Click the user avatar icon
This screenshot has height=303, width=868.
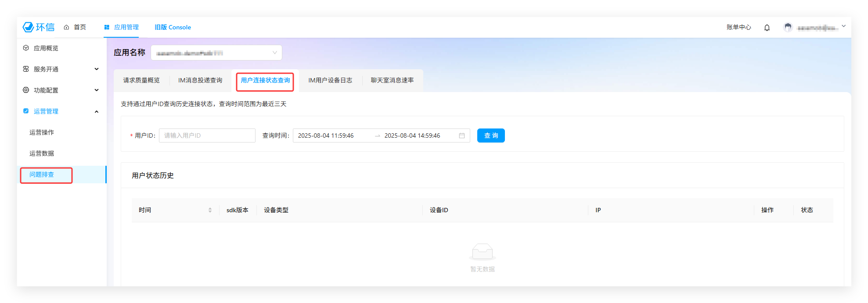pyautogui.click(x=788, y=28)
